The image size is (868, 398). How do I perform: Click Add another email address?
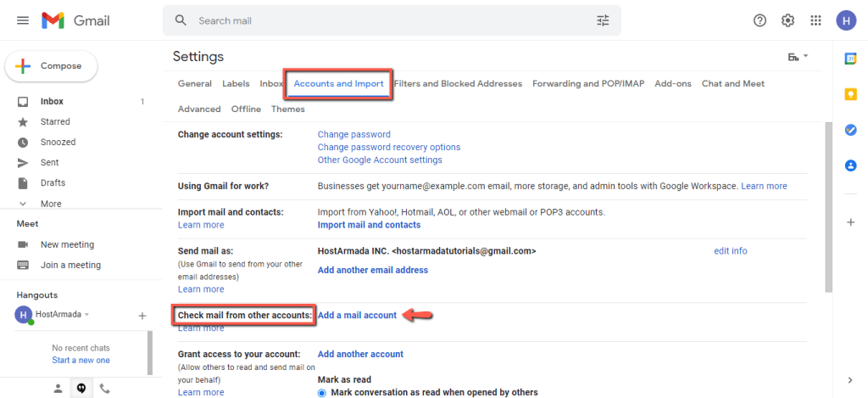click(x=373, y=270)
